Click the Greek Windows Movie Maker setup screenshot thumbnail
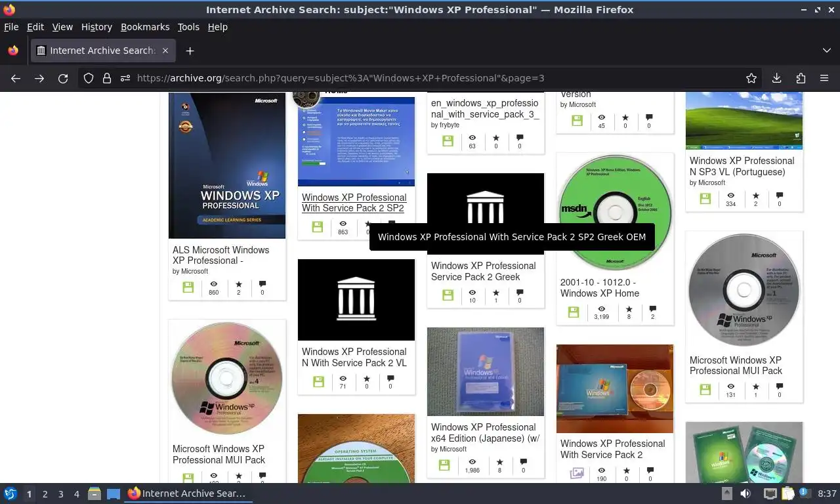This screenshot has width=840, height=504. [356, 142]
